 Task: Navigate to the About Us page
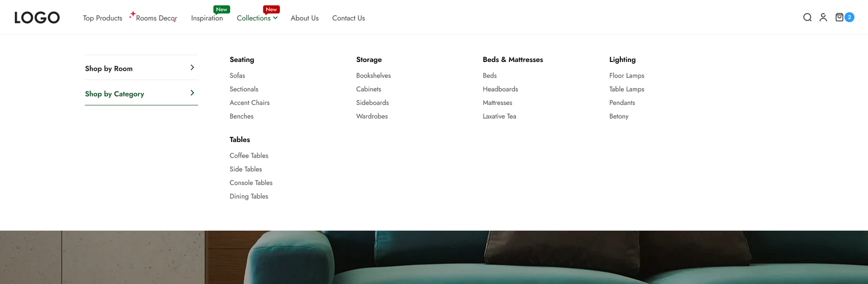(x=304, y=18)
